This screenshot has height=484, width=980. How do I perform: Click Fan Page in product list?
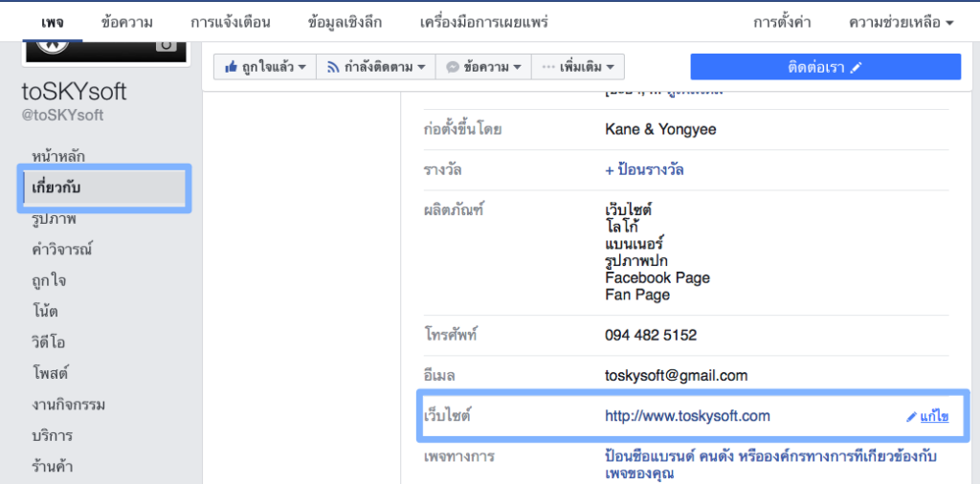(x=637, y=295)
